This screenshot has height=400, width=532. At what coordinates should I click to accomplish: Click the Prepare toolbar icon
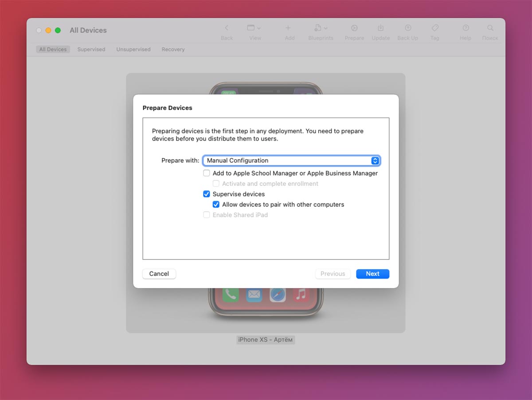pyautogui.click(x=354, y=28)
